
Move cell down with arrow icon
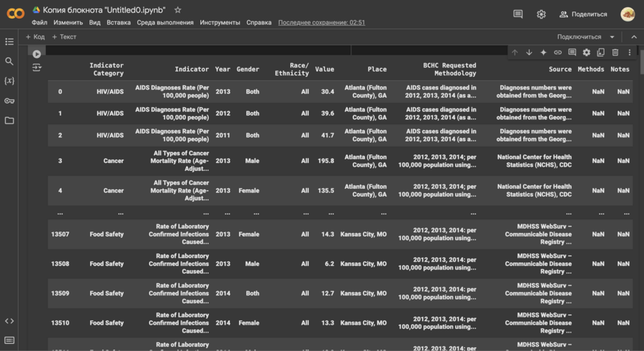(x=529, y=52)
